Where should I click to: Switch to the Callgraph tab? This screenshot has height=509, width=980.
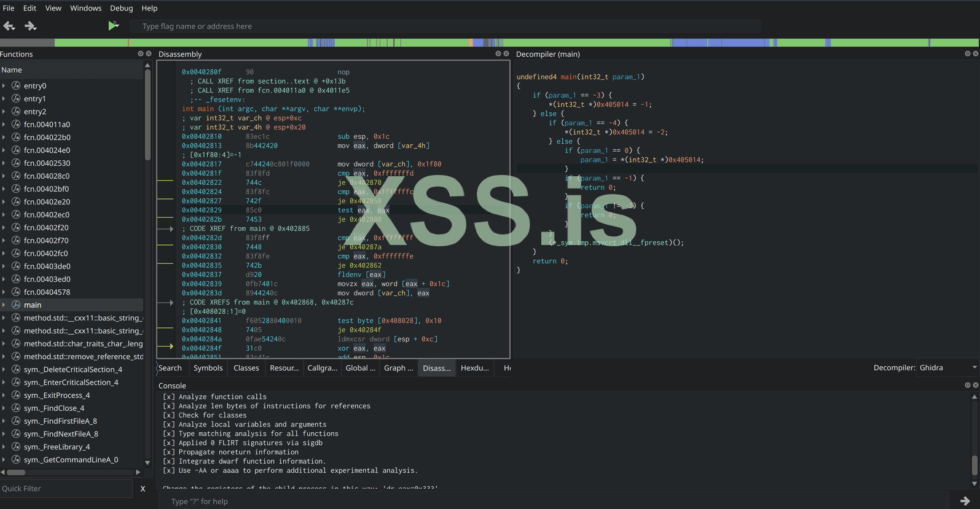322,368
